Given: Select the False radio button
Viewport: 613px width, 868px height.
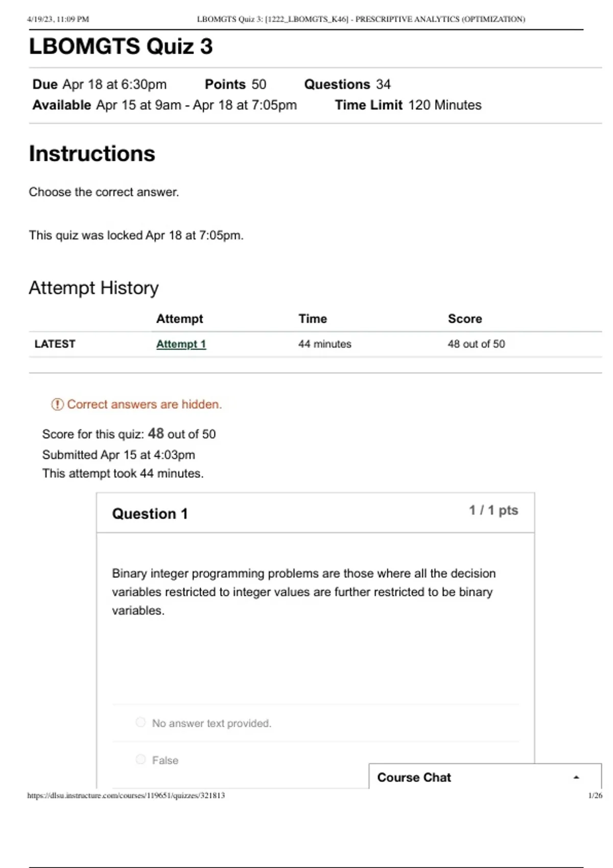Looking at the screenshot, I should (x=140, y=759).
